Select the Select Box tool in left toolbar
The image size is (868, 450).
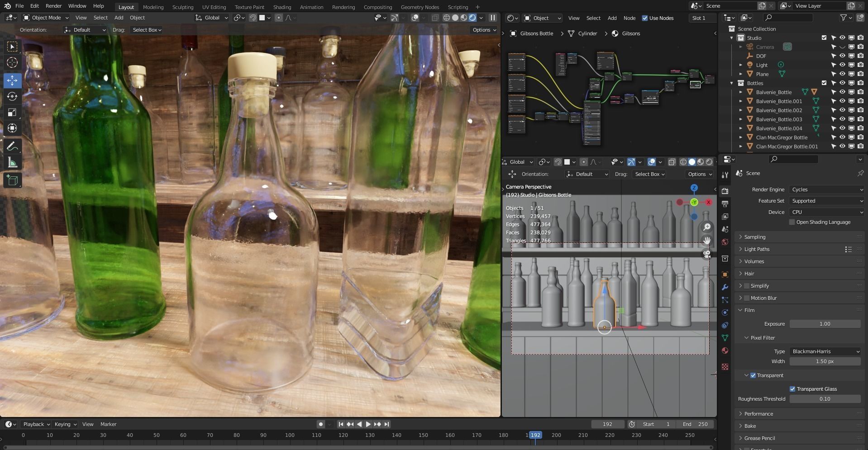(x=12, y=47)
